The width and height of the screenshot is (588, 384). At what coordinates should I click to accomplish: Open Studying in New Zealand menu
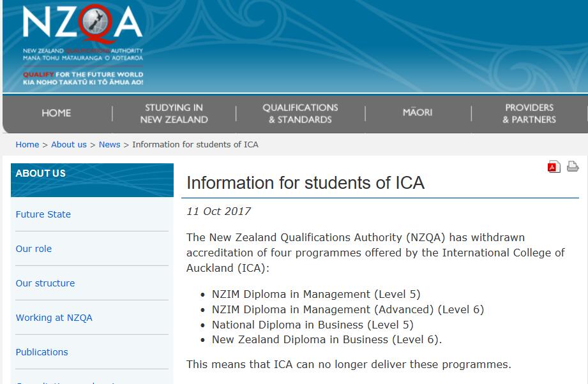[x=174, y=114]
